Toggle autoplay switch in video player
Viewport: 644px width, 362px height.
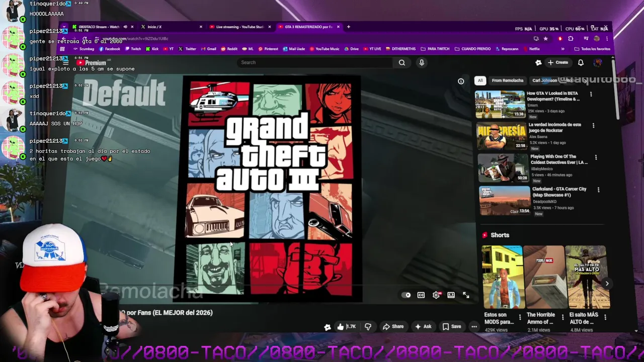(x=407, y=295)
